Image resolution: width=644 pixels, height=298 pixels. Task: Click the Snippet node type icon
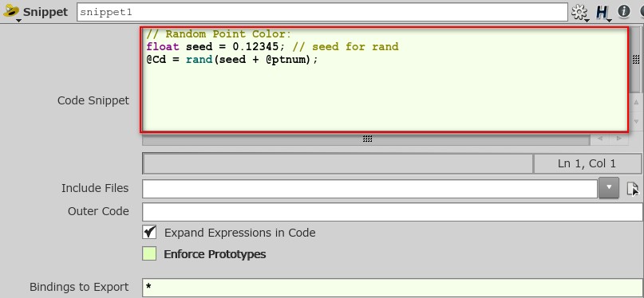click(10, 10)
